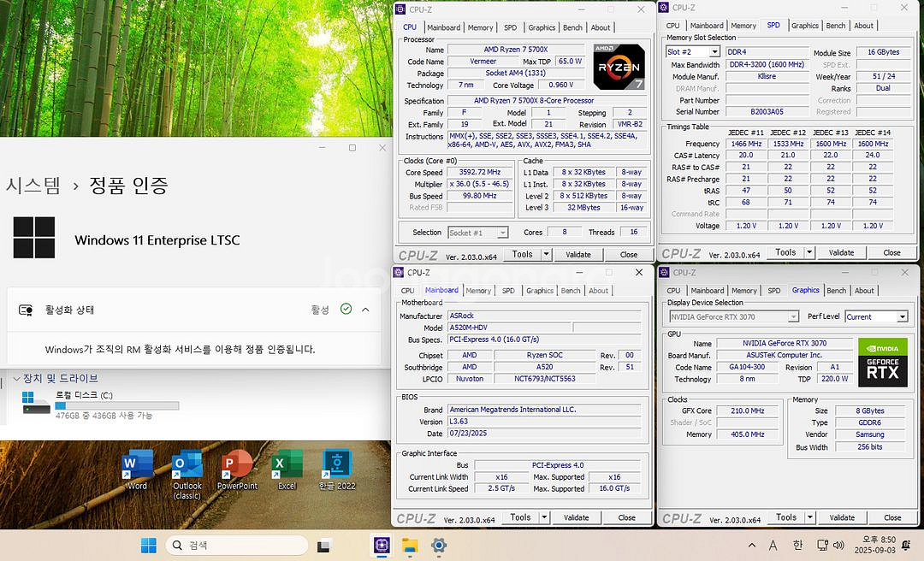Go back to 시스템 breadcrumb link
Screen dimensions: 924x561
[33, 185]
